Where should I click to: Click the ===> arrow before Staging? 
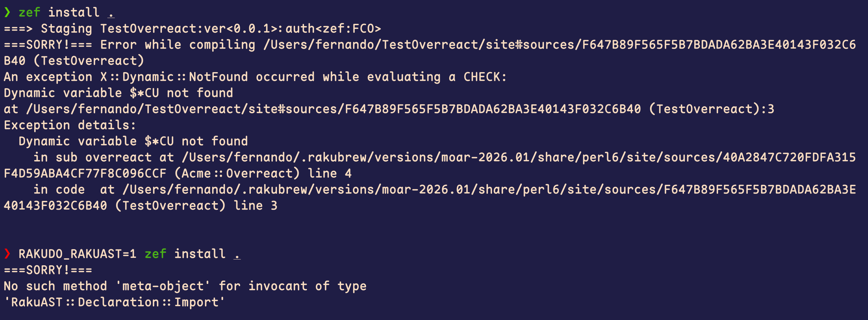18,29
